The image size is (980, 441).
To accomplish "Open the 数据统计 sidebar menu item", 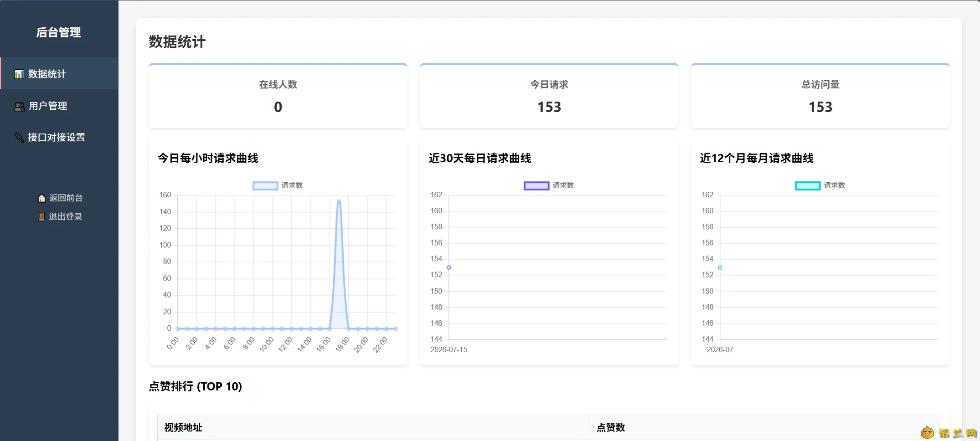I will click(59, 74).
